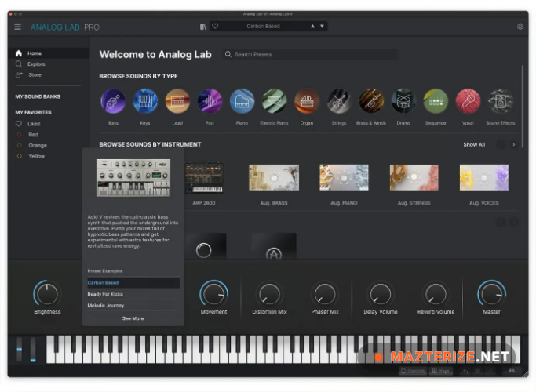The image size is (536, 392).
Task: Click the undo arrow in bottom bar
Action: 465,371
